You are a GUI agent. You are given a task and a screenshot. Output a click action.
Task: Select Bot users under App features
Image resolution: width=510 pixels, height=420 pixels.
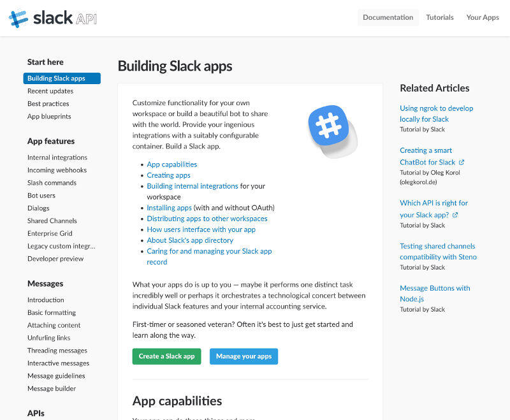[x=41, y=196]
